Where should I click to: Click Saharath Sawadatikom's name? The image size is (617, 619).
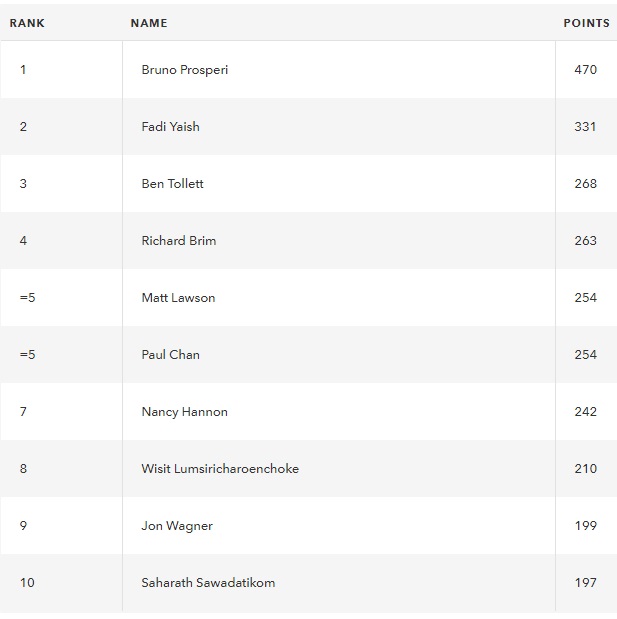(208, 583)
